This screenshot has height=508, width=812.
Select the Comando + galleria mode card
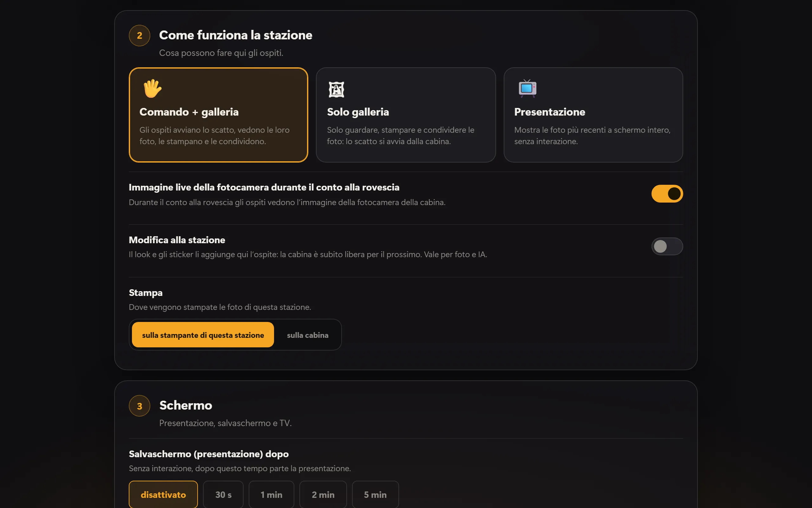[219, 115]
